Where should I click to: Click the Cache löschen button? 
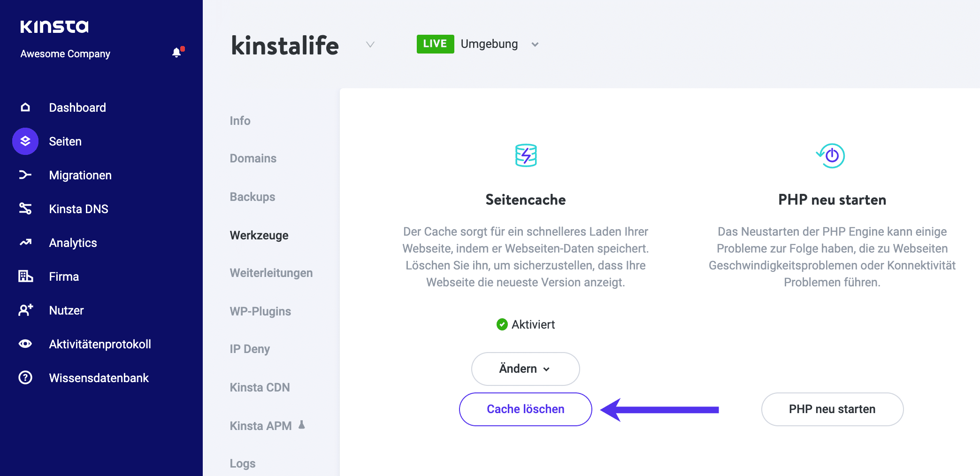(525, 409)
